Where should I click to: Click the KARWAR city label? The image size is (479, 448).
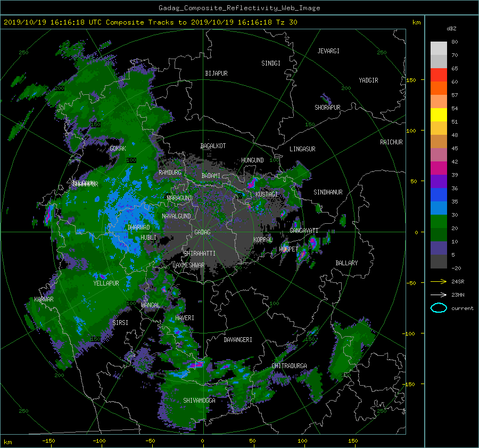(44, 299)
